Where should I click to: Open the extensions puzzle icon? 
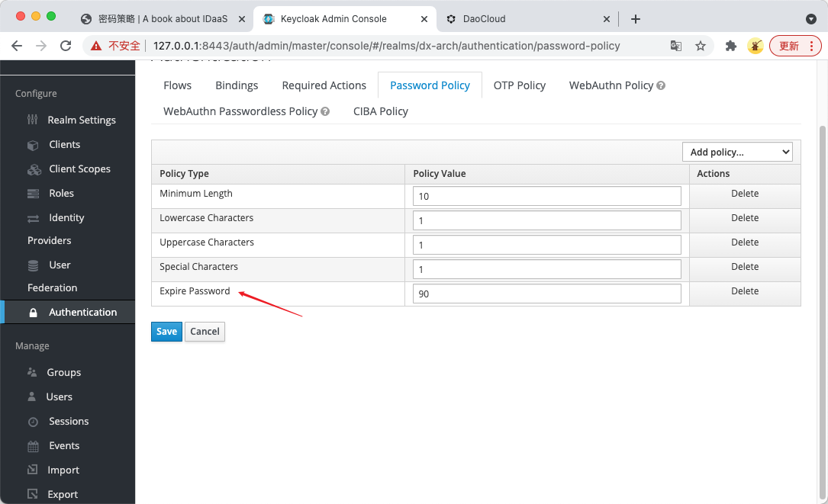(731, 46)
